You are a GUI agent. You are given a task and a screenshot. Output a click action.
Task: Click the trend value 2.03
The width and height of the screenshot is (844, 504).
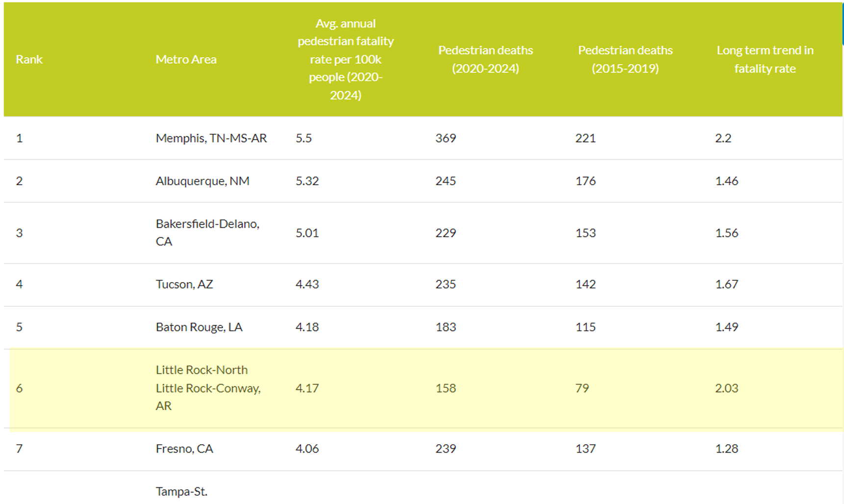[x=726, y=388]
